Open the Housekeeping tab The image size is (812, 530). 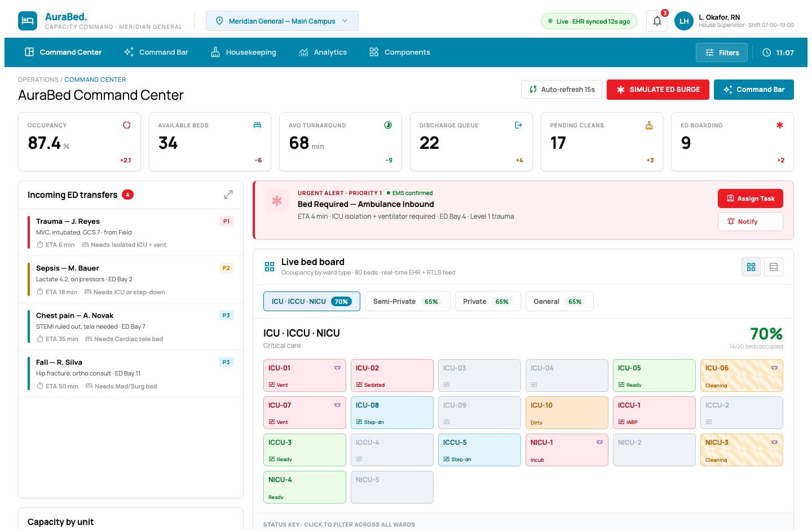244,52
